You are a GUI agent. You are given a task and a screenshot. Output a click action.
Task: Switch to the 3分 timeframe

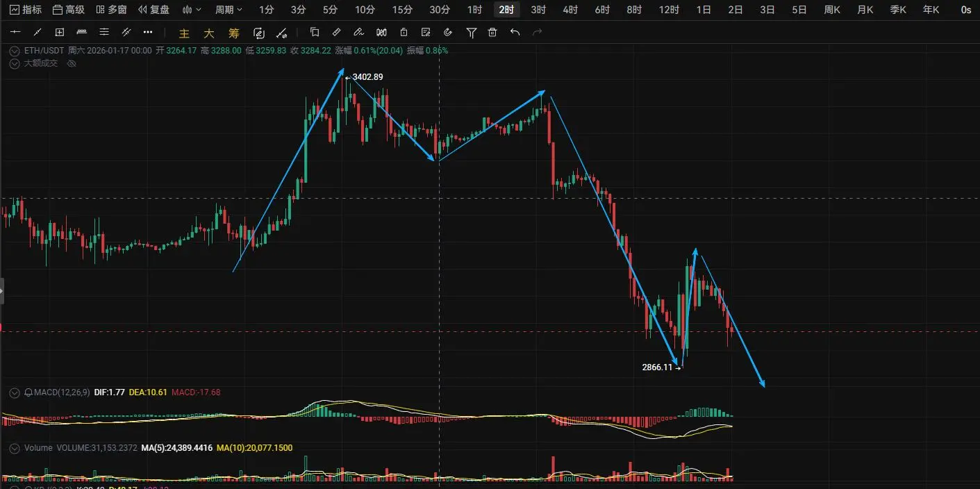pyautogui.click(x=298, y=10)
